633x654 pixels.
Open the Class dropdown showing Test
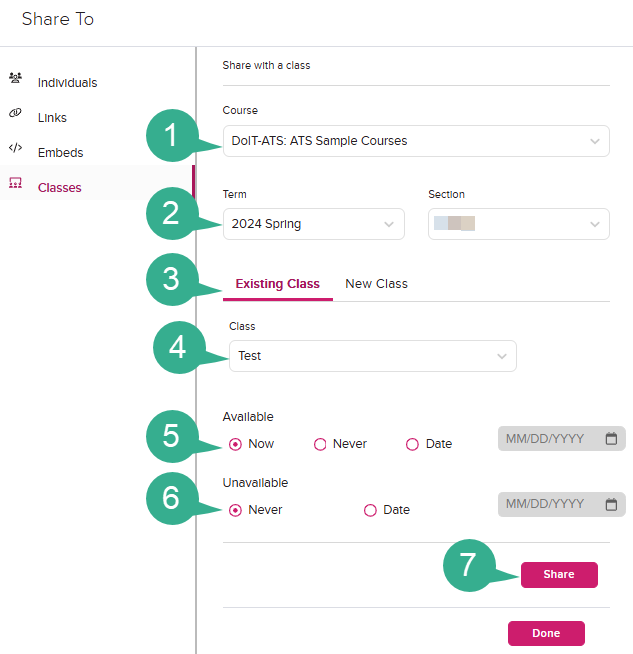click(373, 356)
